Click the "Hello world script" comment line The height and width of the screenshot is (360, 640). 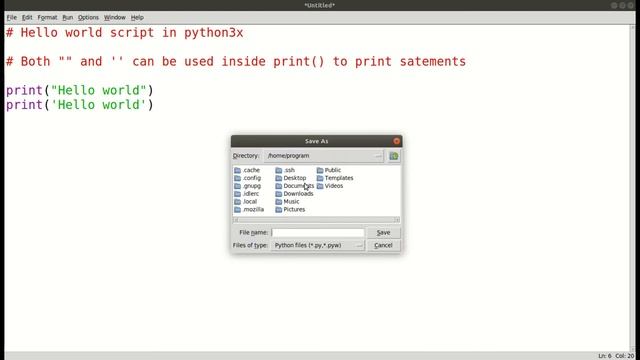click(124, 33)
